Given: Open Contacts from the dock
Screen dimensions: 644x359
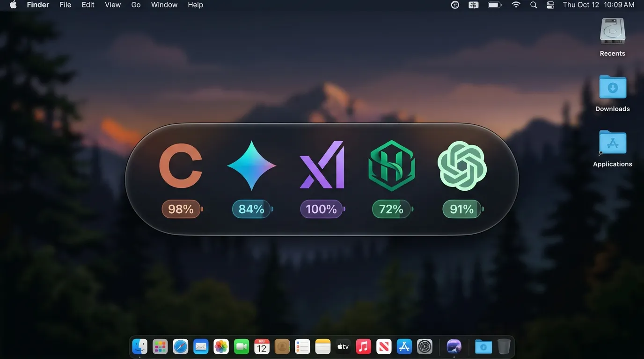Looking at the screenshot, I should click(282, 346).
